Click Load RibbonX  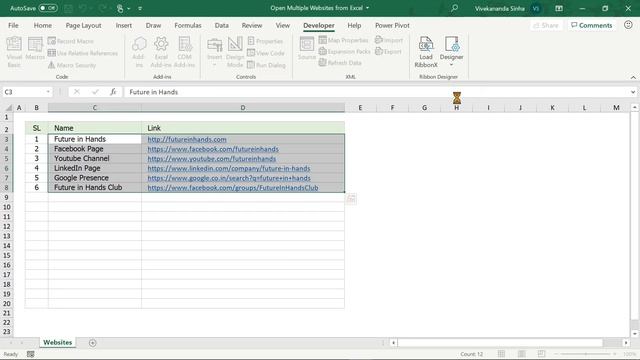(x=426, y=52)
